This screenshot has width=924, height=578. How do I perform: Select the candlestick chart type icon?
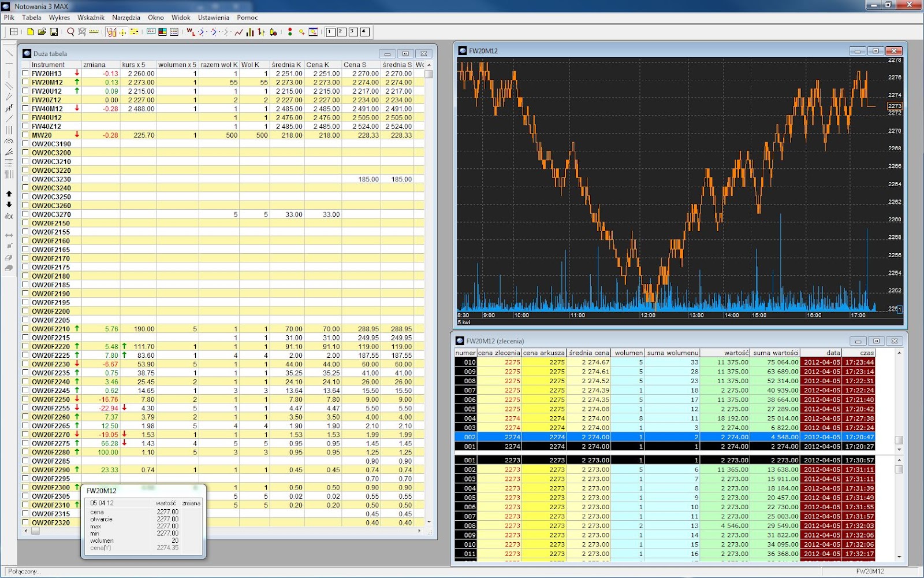click(x=273, y=32)
